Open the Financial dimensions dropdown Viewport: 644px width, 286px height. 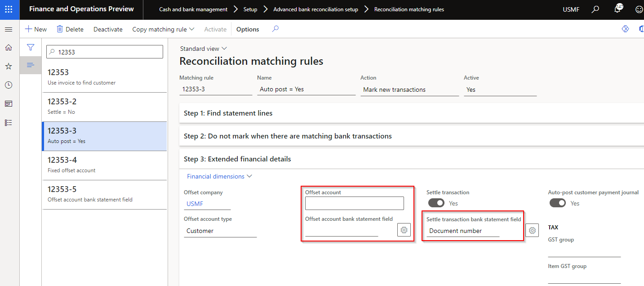219,176
